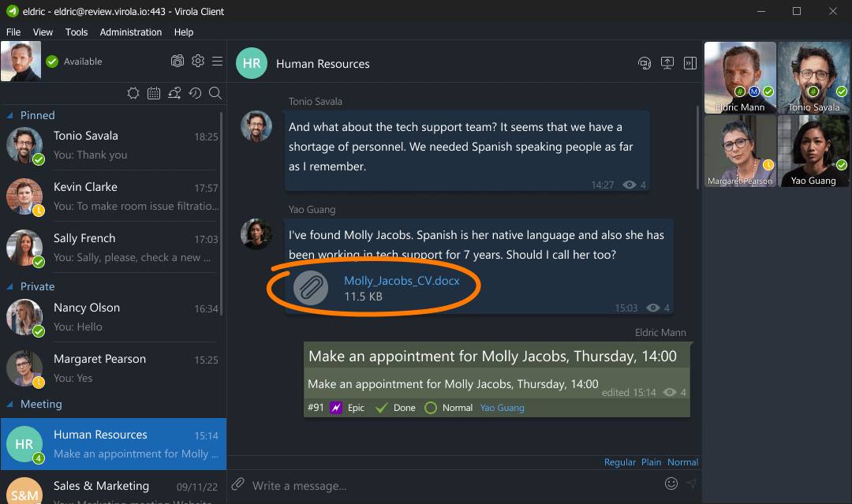Open the message history icon in the sidebar
The width and height of the screenshot is (852, 504).
click(x=196, y=93)
